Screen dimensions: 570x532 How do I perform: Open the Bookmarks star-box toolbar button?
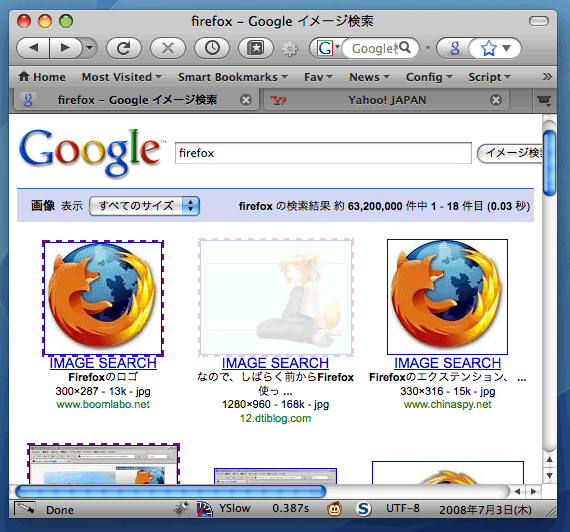pyautogui.click(x=256, y=48)
